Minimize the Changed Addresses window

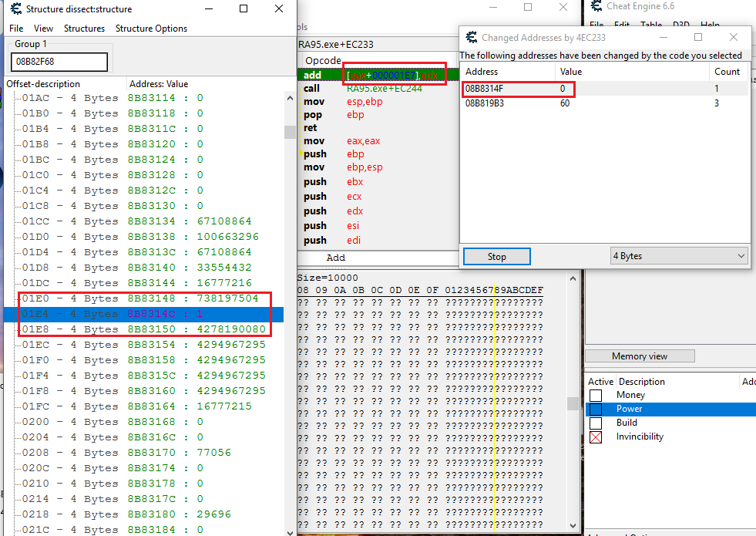click(x=662, y=37)
